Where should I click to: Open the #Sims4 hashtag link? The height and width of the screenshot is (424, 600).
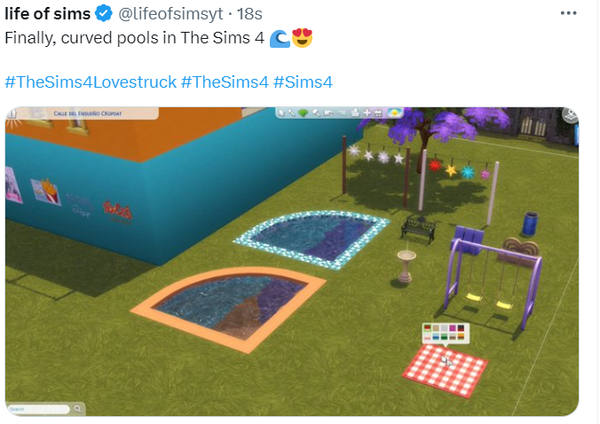pyautogui.click(x=303, y=82)
